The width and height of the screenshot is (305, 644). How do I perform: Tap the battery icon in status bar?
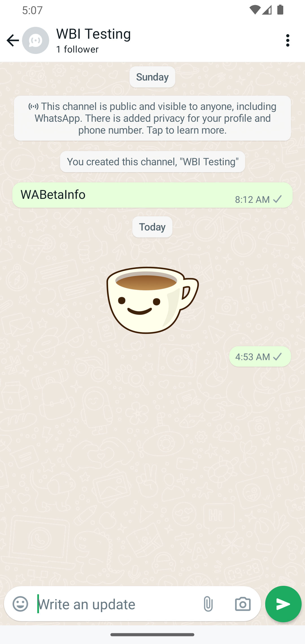coord(280,10)
